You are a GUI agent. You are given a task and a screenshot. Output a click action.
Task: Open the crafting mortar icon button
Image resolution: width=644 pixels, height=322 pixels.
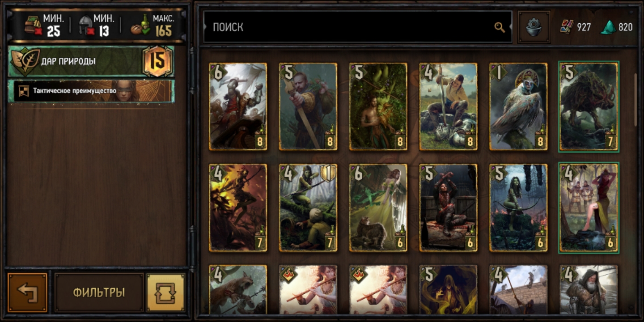pos(534,27)
